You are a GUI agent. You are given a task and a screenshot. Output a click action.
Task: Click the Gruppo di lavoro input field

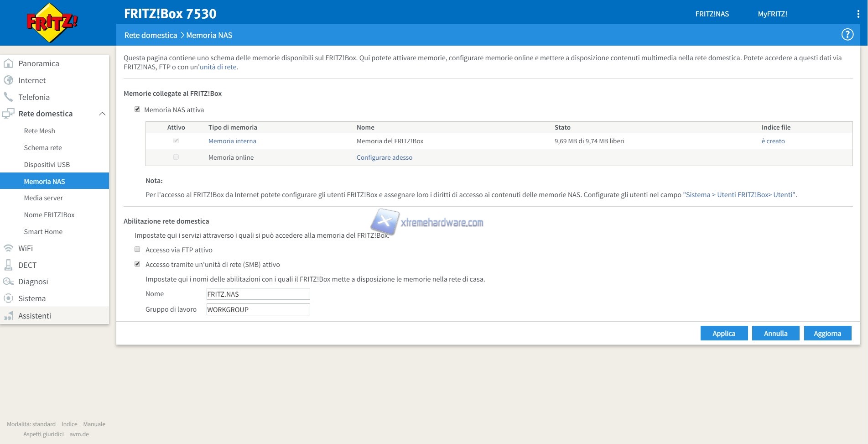258,309
